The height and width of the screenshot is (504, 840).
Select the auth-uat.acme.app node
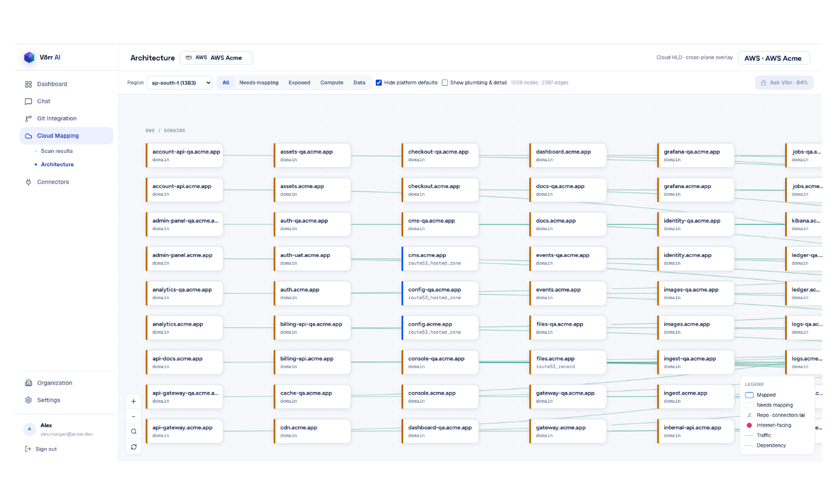(312, 259)
